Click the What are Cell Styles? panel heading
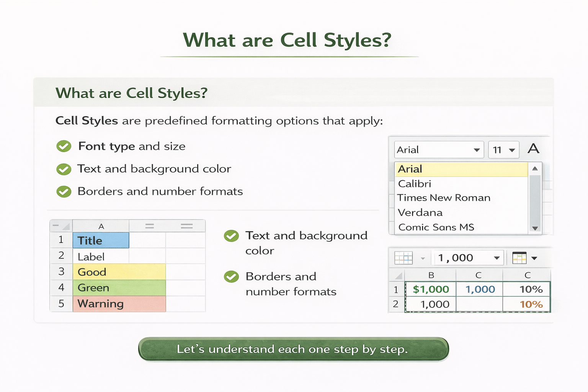 coord(132,93)
